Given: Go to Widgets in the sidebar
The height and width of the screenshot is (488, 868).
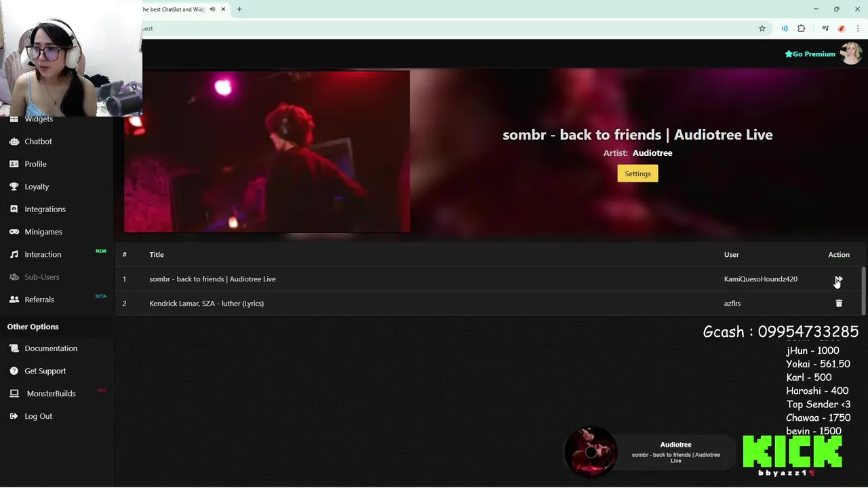Looking at the screenshot, I should pyautogui.click(x=39, y=119).
